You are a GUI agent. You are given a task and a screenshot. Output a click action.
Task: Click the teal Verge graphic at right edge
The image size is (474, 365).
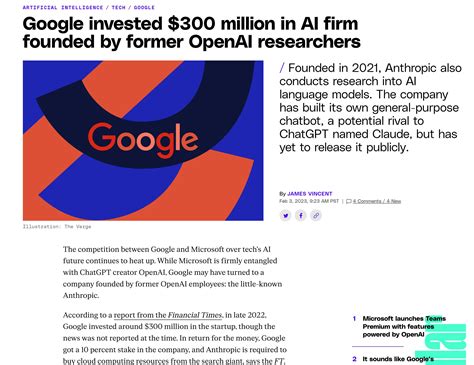pos(442,342)
